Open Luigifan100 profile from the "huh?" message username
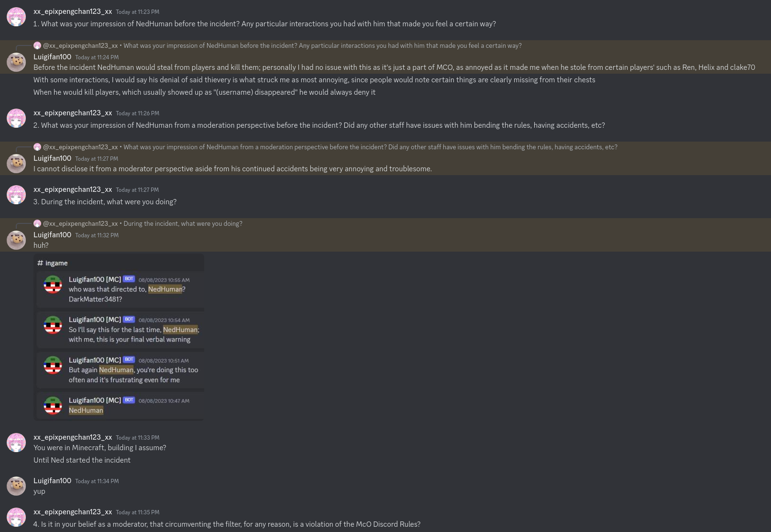Screen dimensions: 771x532 coord(52,235)
